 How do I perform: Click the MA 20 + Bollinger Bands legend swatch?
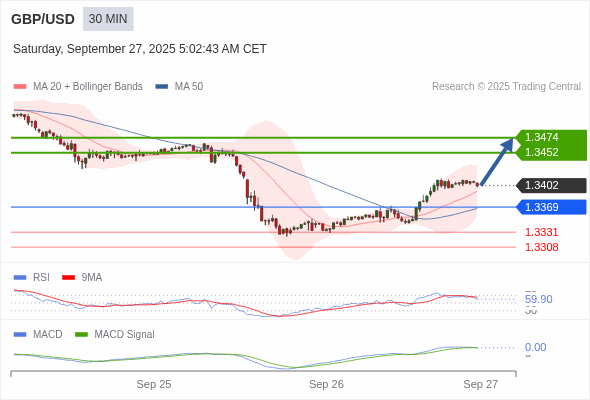click(20, 87)
